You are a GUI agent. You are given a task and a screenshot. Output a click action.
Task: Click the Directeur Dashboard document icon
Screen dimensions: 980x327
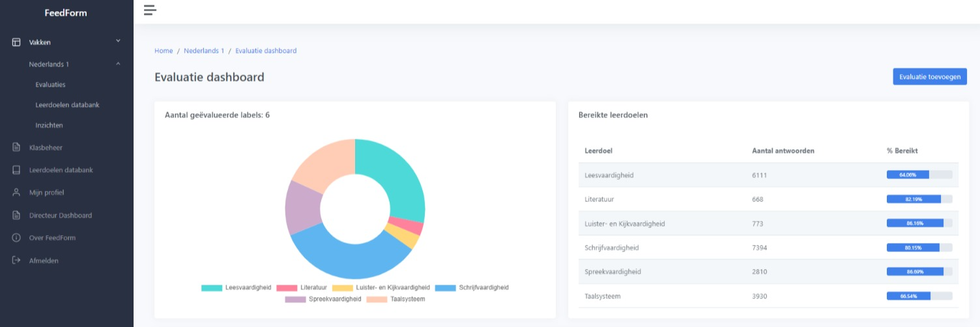pyautogui.click(x=16, y=216)
